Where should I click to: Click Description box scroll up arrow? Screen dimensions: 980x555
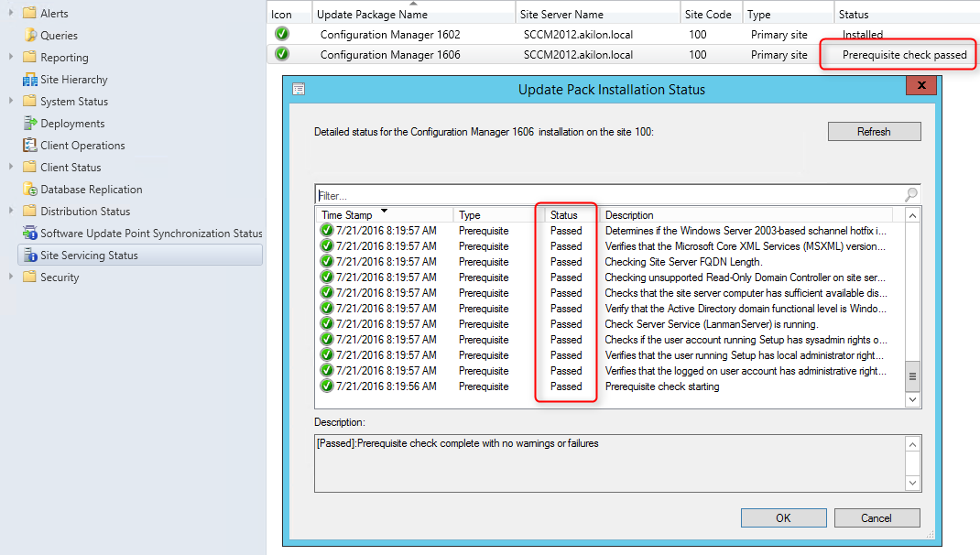(912, 444)
